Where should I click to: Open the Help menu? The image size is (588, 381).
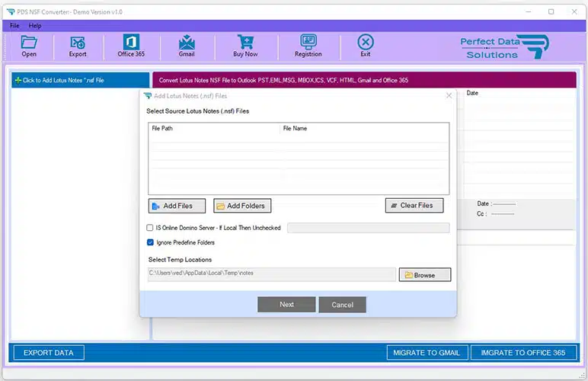pyautogui.click(x=35, y=25)
